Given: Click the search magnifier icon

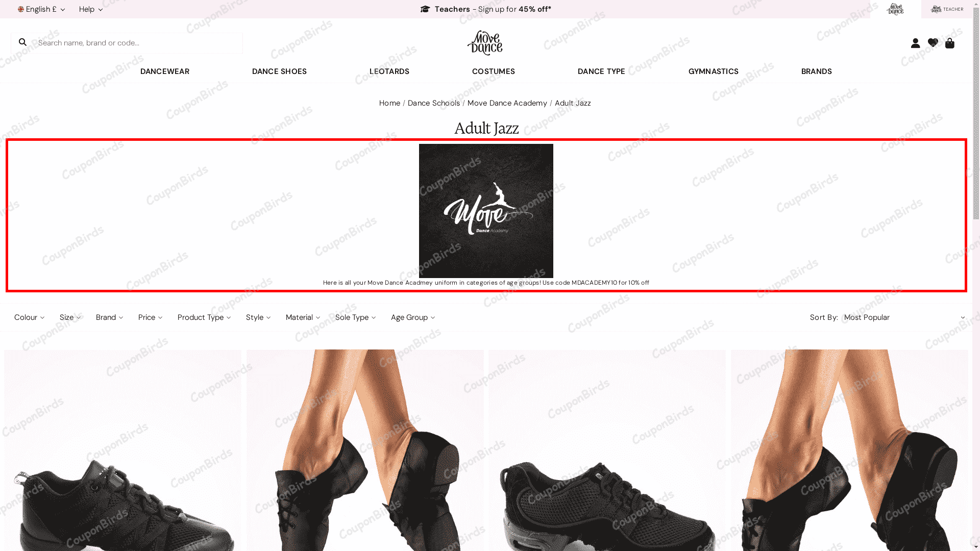Looking at the screenshot, I should 22,42.
